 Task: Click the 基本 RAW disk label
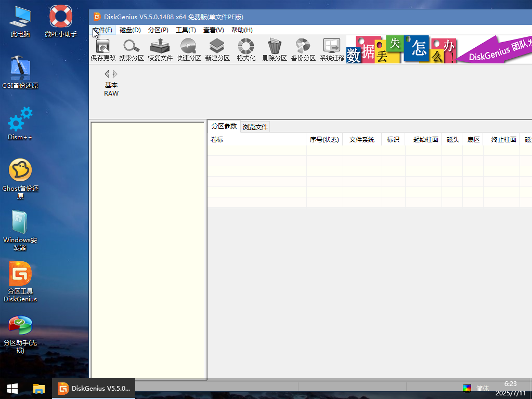tap(111, 89)
